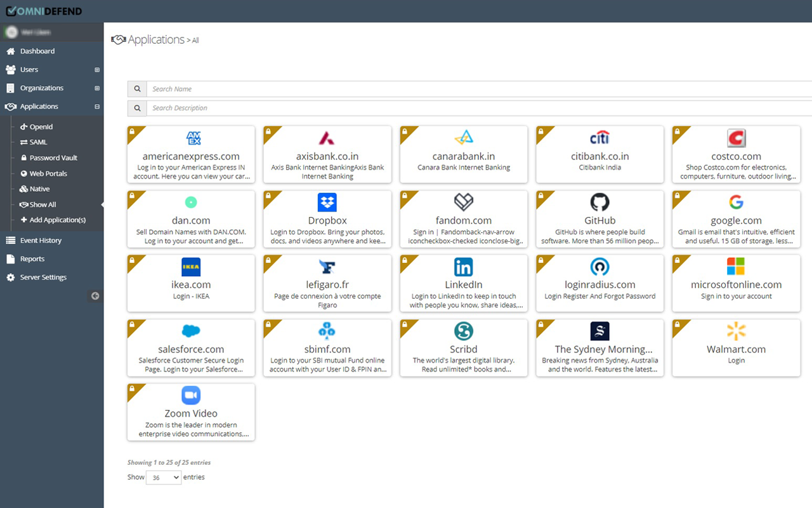Open the axisbank.co.in card title
This screenshot has width=812, height=508.
[327, 156]
